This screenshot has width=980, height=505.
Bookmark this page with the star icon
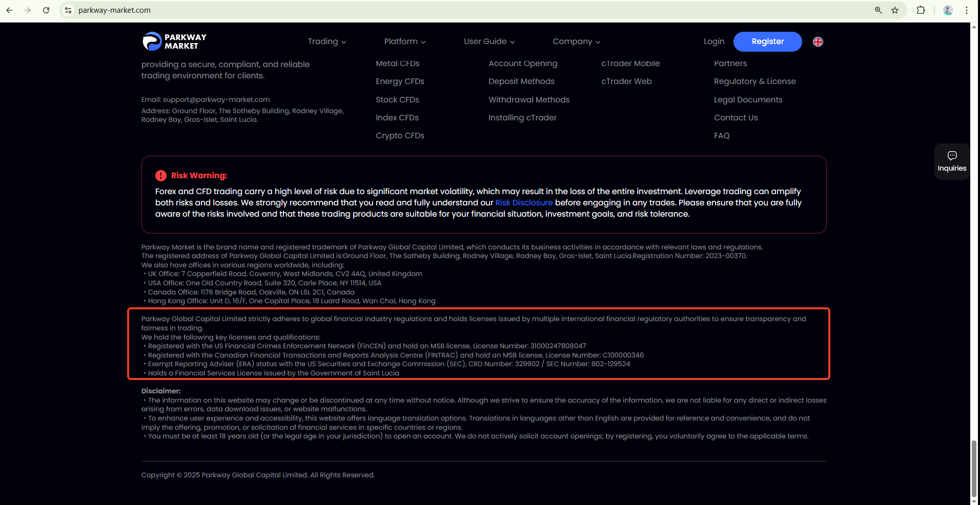tap(895, 10)
